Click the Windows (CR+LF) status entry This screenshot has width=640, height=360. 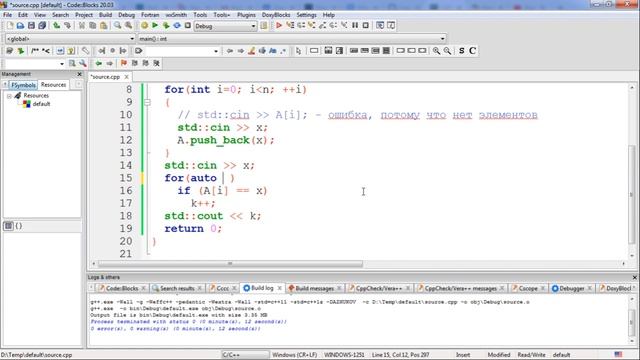pos(294,355)
